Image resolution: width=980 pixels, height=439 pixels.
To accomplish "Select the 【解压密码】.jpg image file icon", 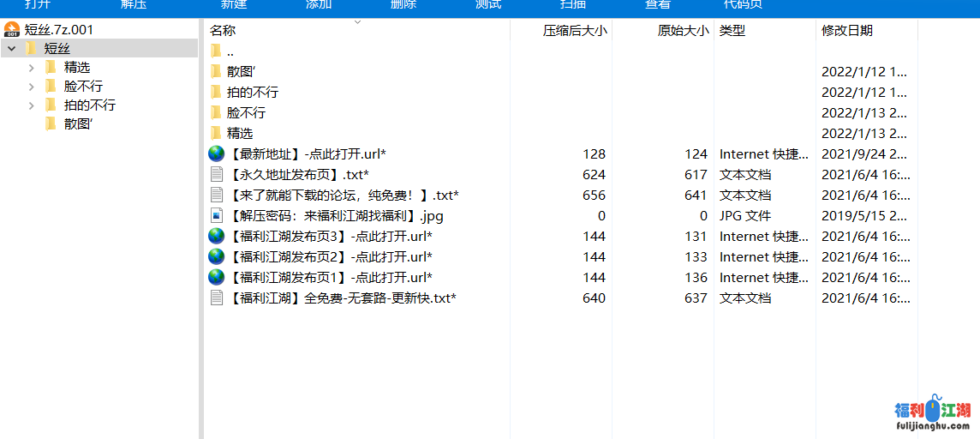I will (217, 216).
